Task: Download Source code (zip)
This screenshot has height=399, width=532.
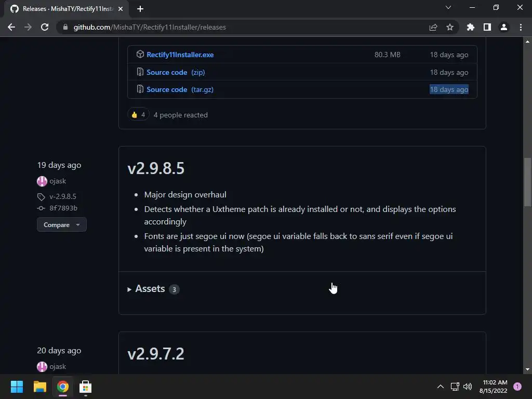Action: tap(176, 72)
